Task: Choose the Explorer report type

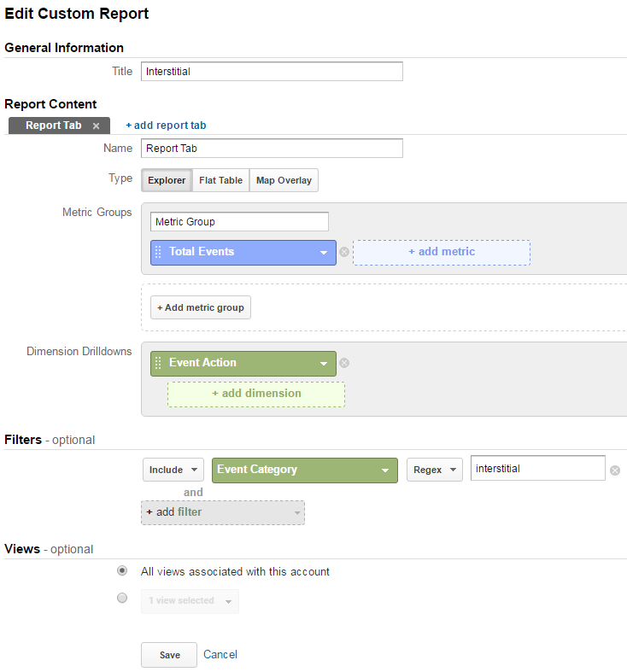Action: coord(167,180)
